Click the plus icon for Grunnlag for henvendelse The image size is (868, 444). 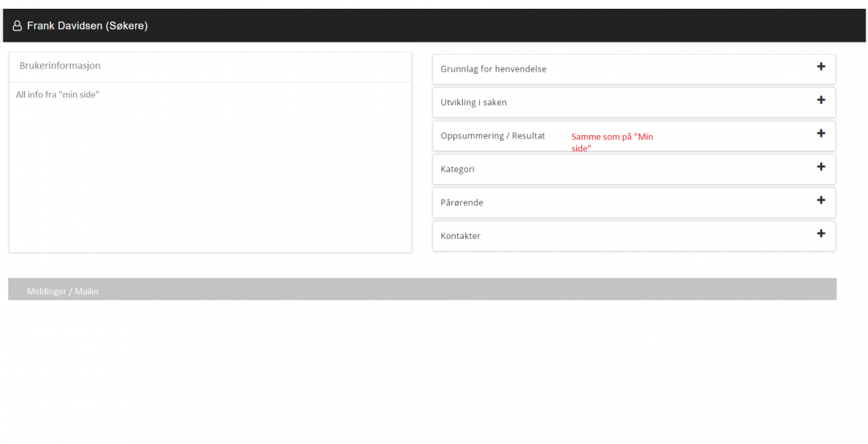(821, 67)
